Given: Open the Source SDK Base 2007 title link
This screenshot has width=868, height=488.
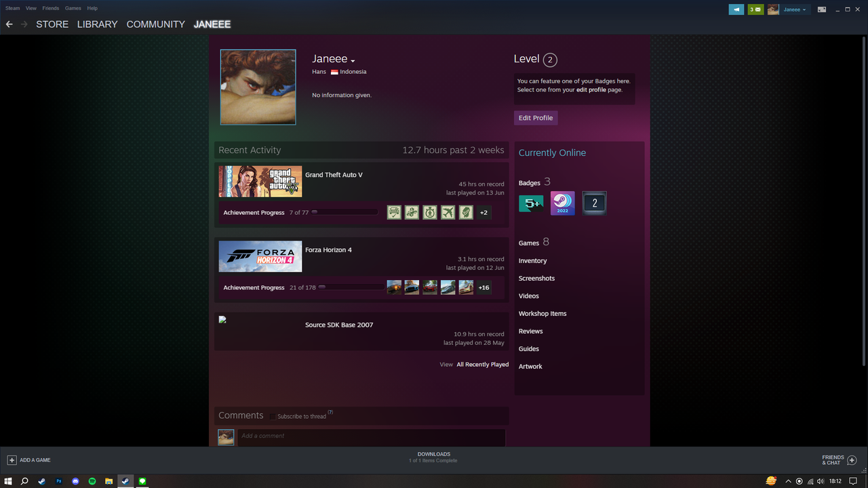Looking at the screenshot, I should tap(339, 325).
